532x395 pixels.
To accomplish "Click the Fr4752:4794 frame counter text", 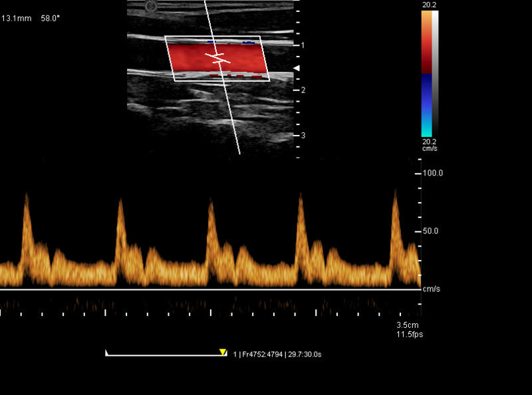I will click(263, 354).
